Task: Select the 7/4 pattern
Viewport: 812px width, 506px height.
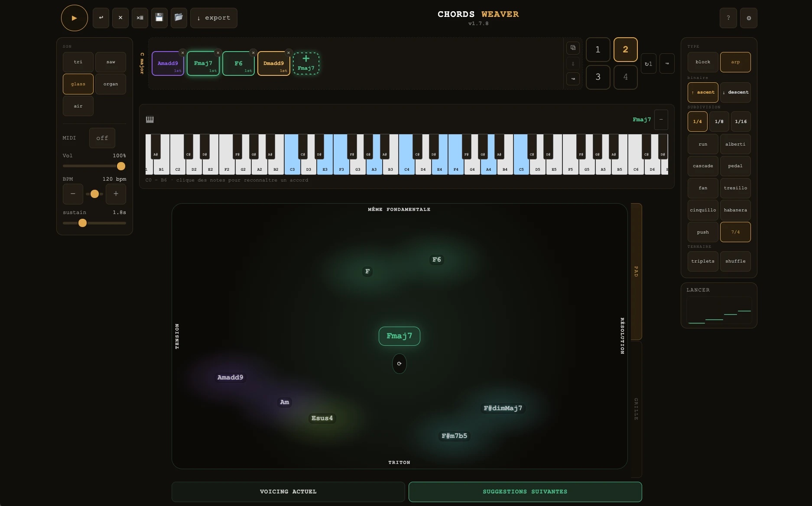Action: [735, 232]
